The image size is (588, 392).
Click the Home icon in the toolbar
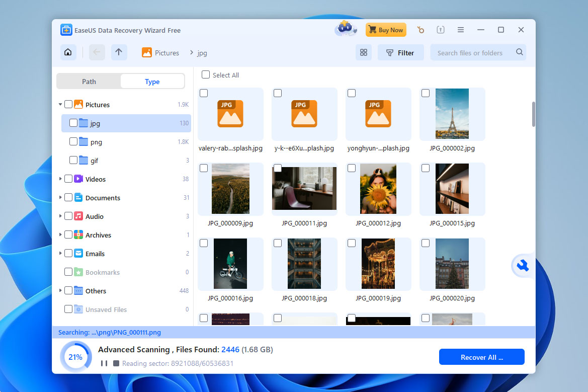coord(68,52)
